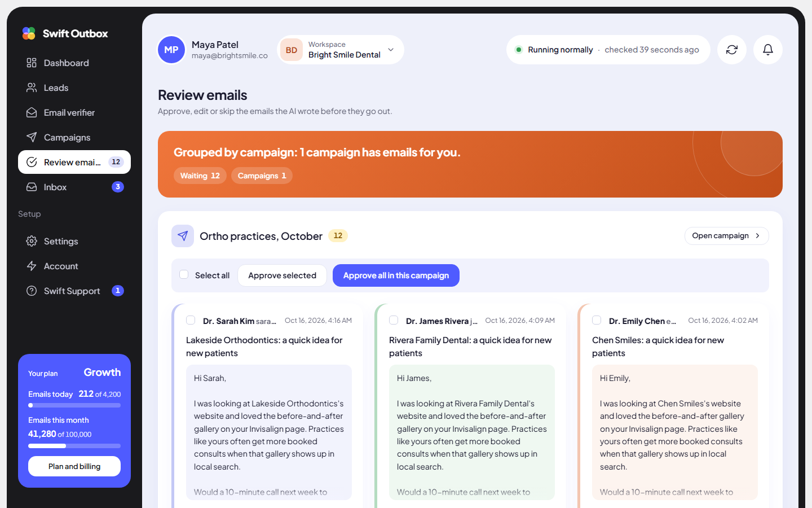
Task: Click the refresh status icon button
Action: click(732, 50)
